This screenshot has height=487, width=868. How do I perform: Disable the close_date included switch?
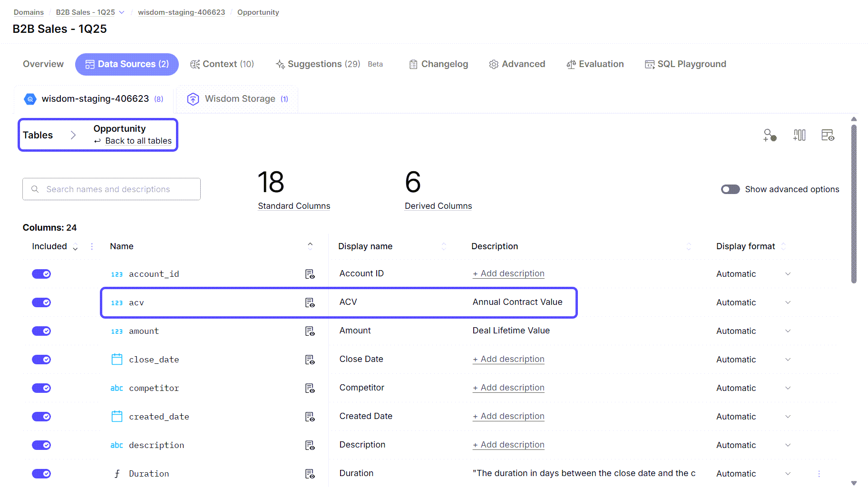[41, 360]
